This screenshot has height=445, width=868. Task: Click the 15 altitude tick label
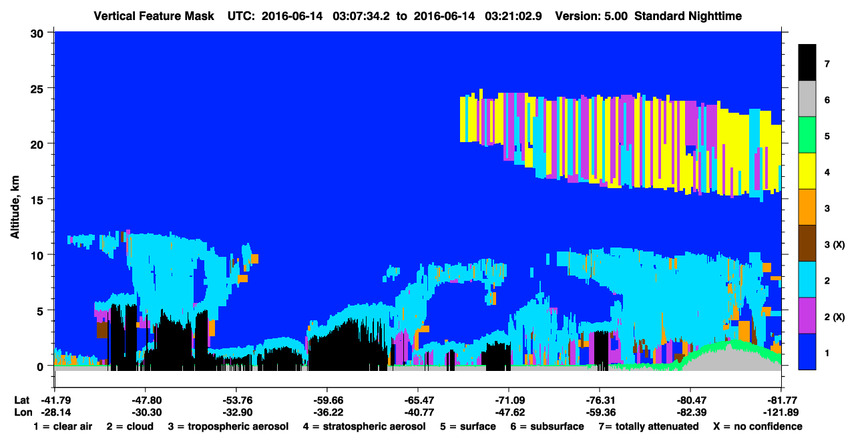[x=39, y=199]
